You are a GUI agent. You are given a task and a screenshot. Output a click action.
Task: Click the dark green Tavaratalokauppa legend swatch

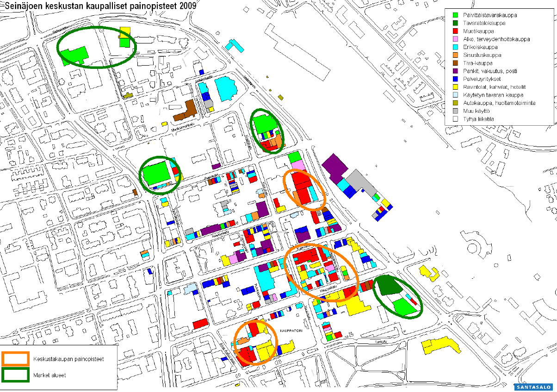click(x=455, y=23)
